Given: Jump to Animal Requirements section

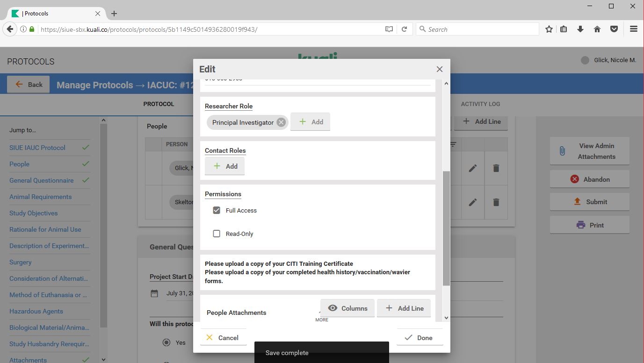Looking at the screenshot, I should pyautogui.click(x=41, y=197).
